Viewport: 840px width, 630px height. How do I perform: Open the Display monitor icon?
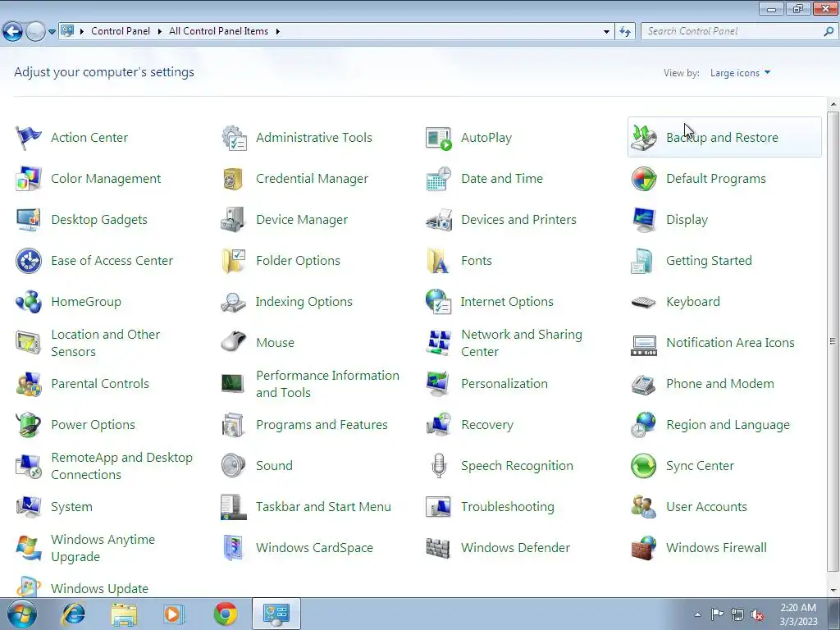pos(643,220)
